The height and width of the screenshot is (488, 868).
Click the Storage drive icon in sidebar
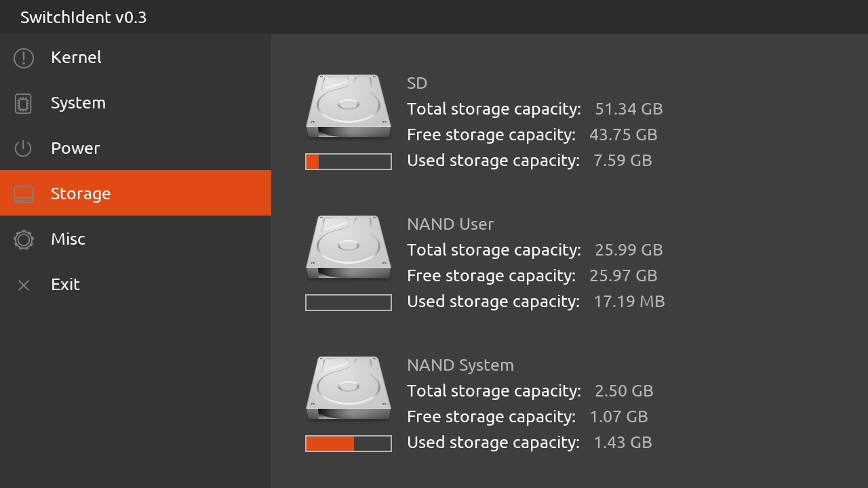pyautogui.click(x=24, y=194)
